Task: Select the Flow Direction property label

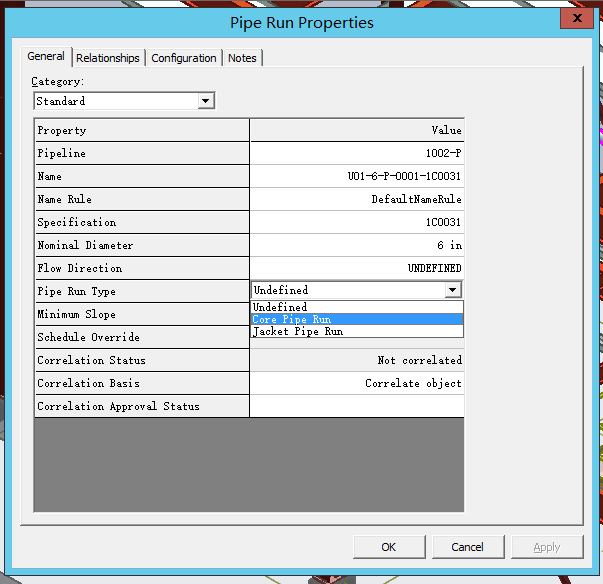Action: click(142, 268)
